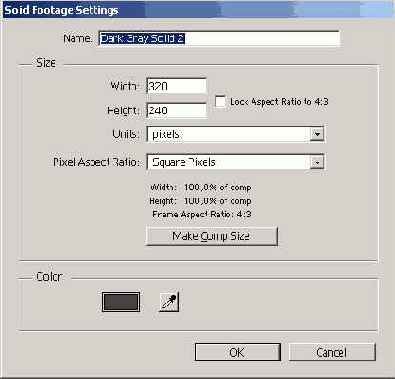
Task: Focus the Width input showing 320
Action: click(176, 86)
